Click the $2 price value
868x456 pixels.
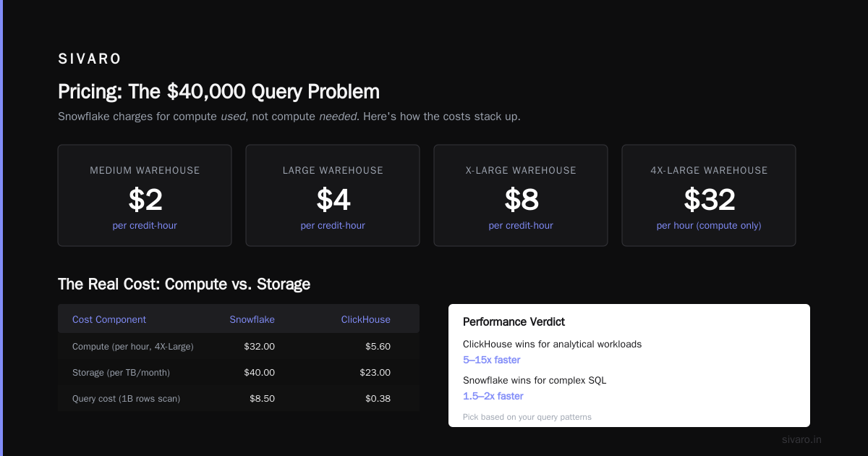point(145,199)
